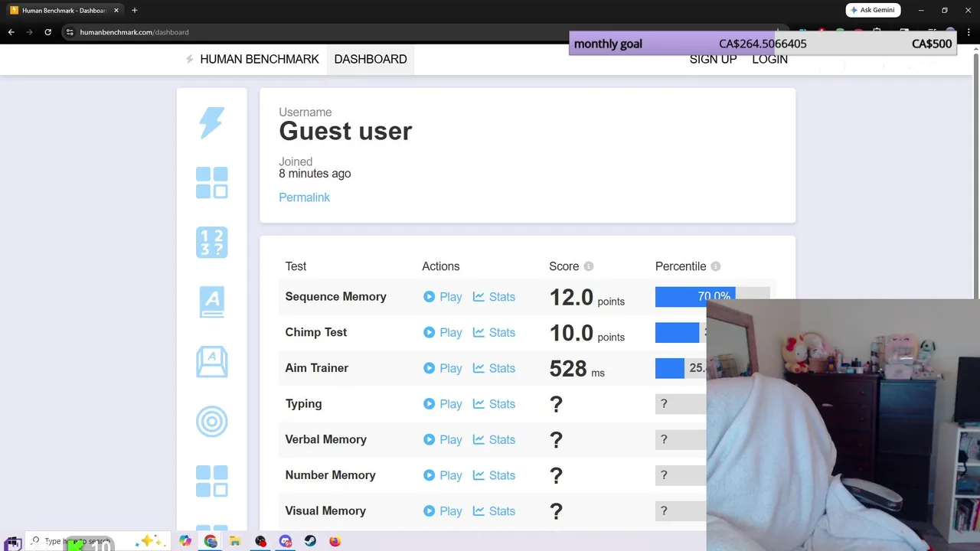Click the "10.0 points" score
Viewport: 980px width, 551px height.
(x=586, y=333)
